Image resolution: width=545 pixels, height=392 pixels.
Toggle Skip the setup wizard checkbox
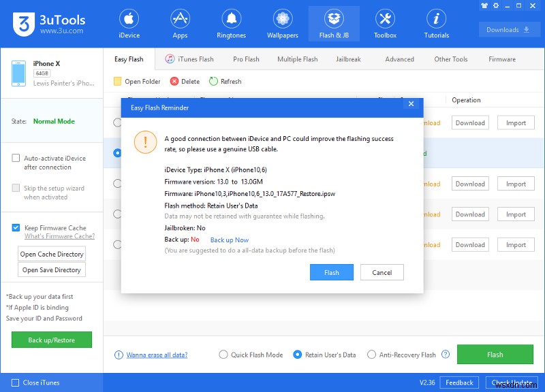(x=16, y=188)
